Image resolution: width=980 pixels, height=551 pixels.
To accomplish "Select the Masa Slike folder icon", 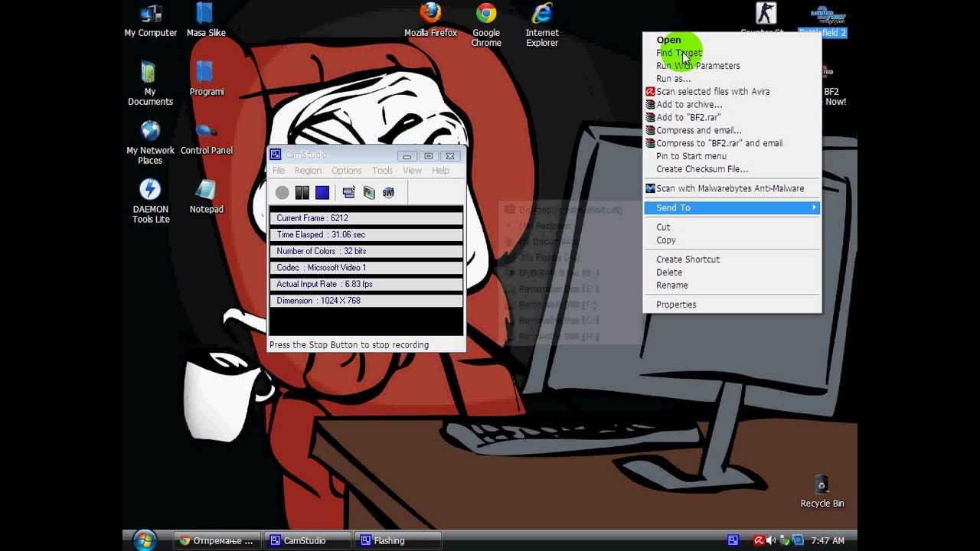I will click(x=206, y=21).
